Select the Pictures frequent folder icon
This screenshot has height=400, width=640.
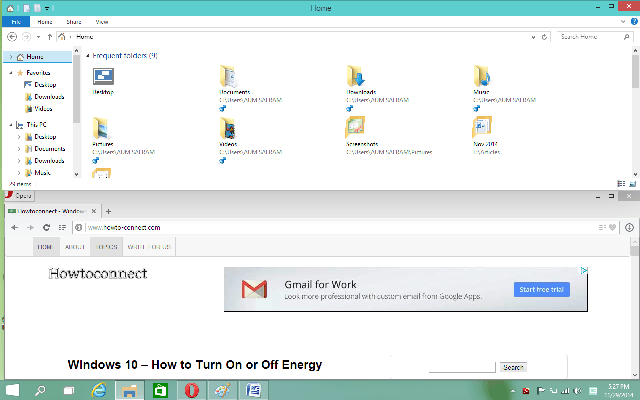coord(100,128)
